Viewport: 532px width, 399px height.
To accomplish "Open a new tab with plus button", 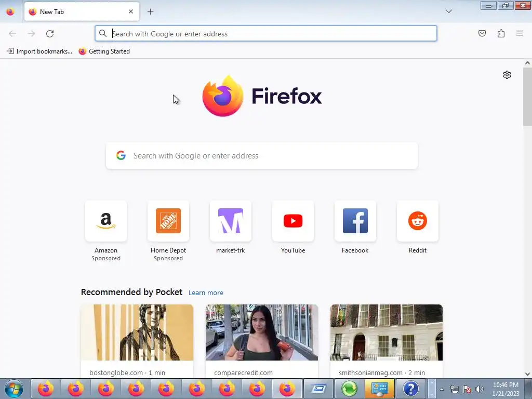I will click(x=150, y=12).
